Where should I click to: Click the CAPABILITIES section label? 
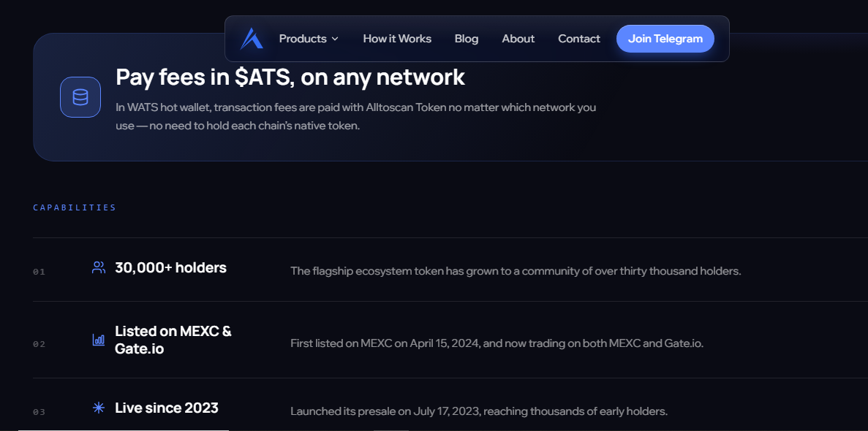(x=75, y=207)
